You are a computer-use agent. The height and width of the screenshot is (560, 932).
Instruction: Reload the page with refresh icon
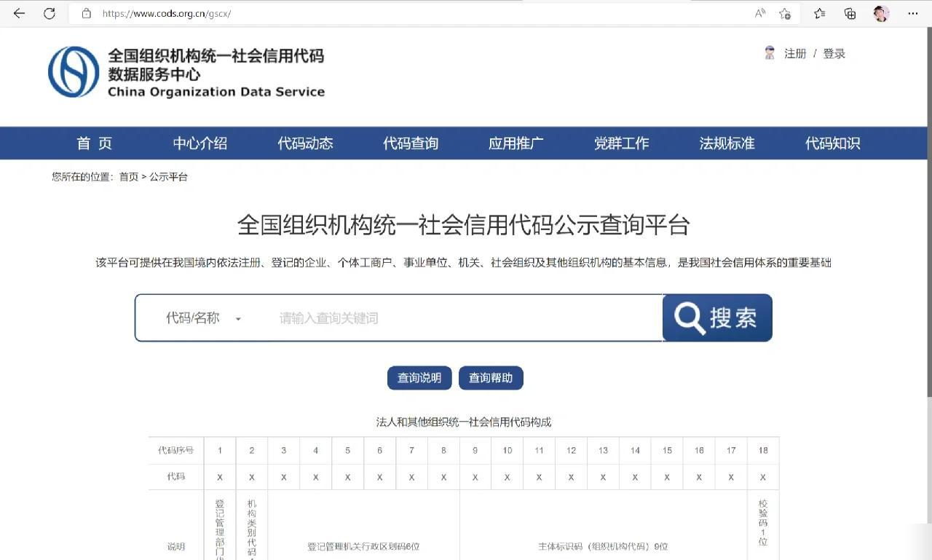(50, 13)
